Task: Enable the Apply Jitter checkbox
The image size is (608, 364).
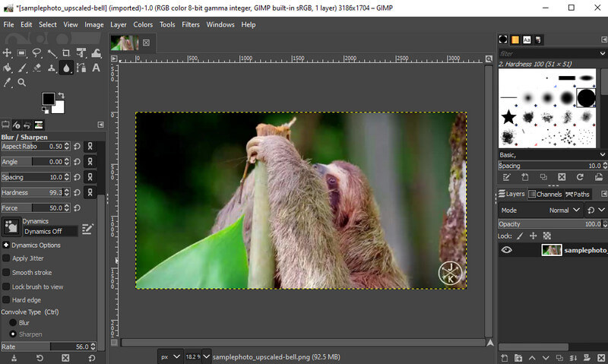Action: coord(6,258)
